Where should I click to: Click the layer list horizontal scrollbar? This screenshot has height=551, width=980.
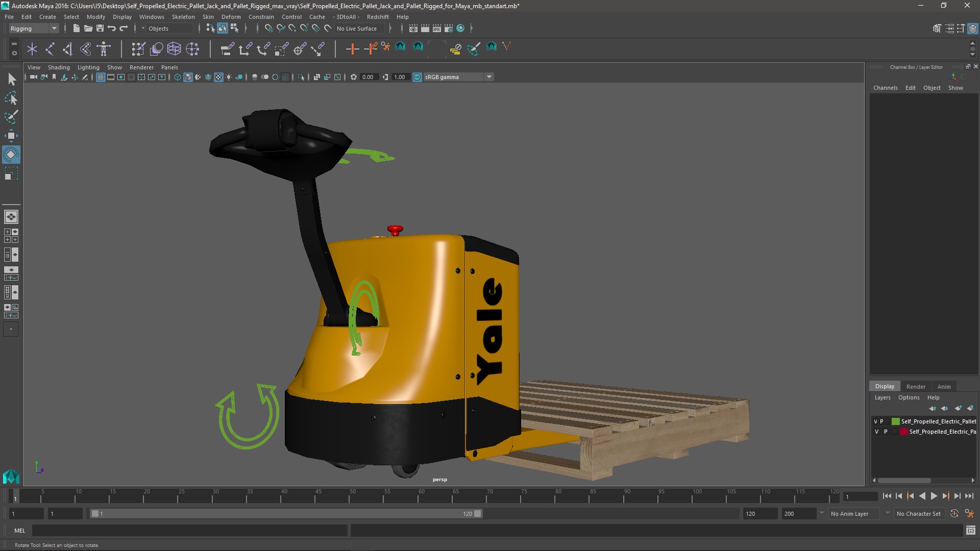(x=904, y=481)
